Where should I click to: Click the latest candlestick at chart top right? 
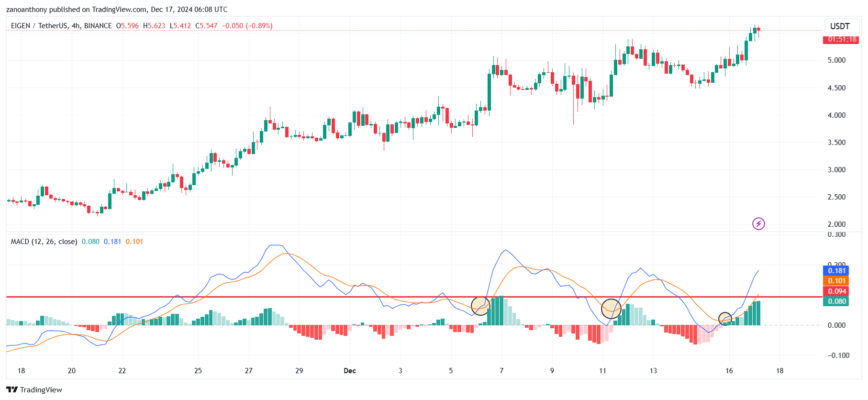[758, 30]
